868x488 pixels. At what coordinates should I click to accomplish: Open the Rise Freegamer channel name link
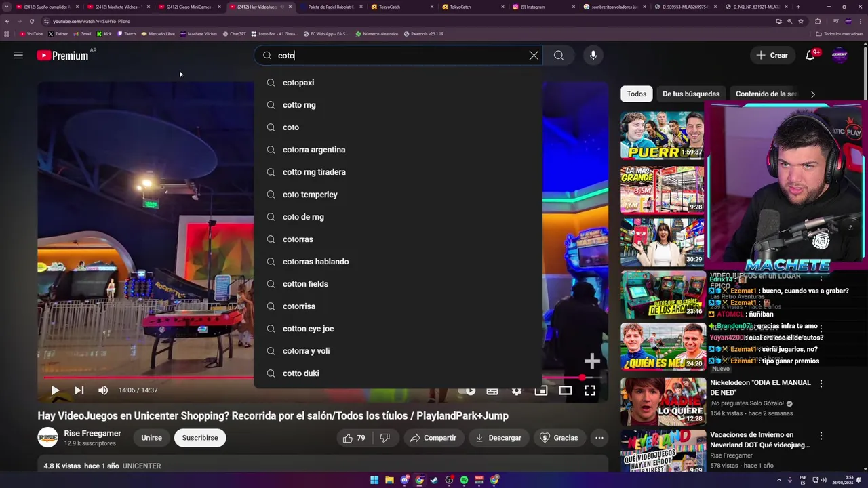coord(92,434)
